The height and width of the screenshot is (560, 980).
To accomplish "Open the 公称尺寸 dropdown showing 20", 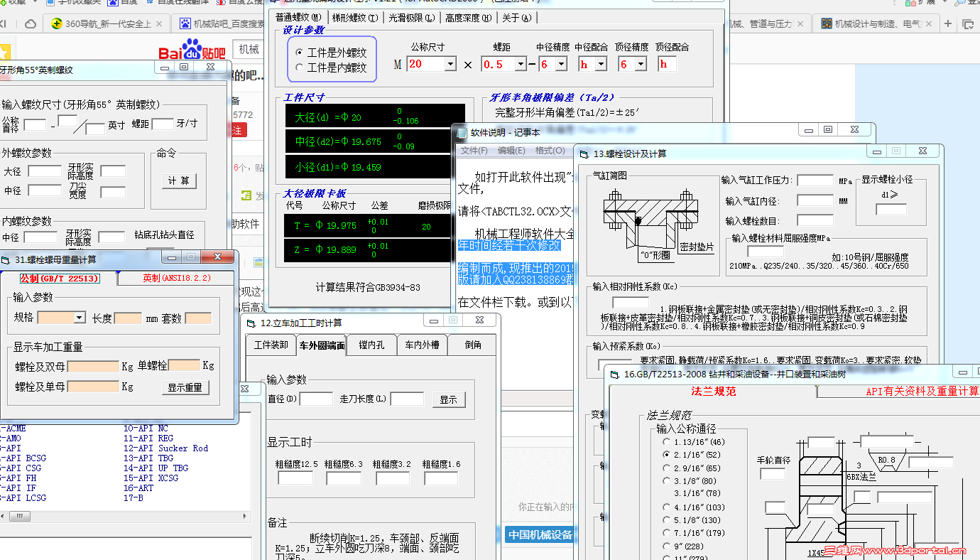I will [x=450, y=65].
